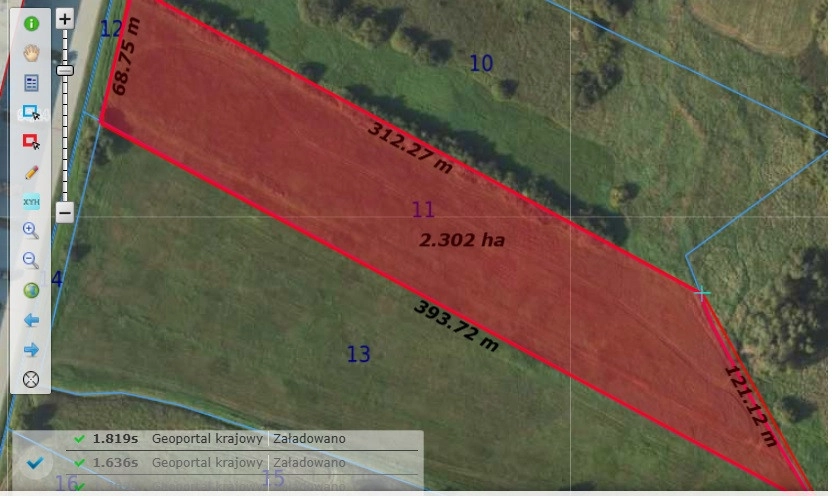Image resolution: width=832 pixels, height=496 pixels.
Task: Open the layers list panel icon
Action: (31, 83)
